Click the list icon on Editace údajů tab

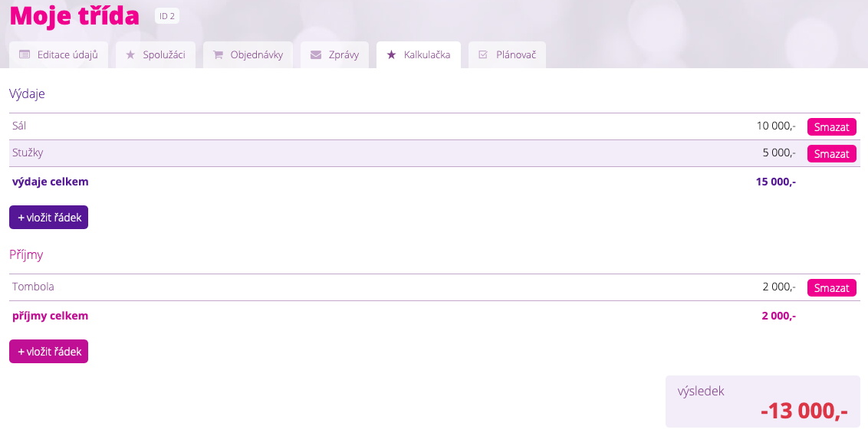25,55
